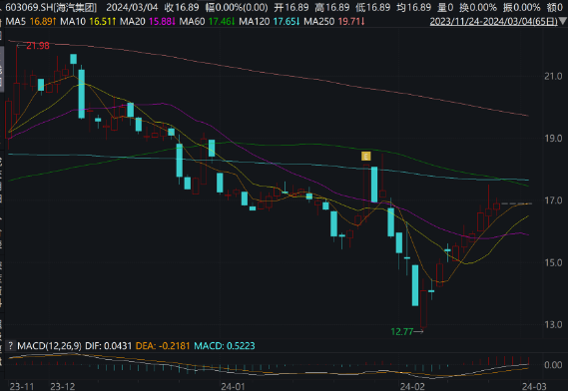This screenshot has height=392, width=569.
Task: Click the turnover rate 换0.00% value
Action: tap(478, 7)
